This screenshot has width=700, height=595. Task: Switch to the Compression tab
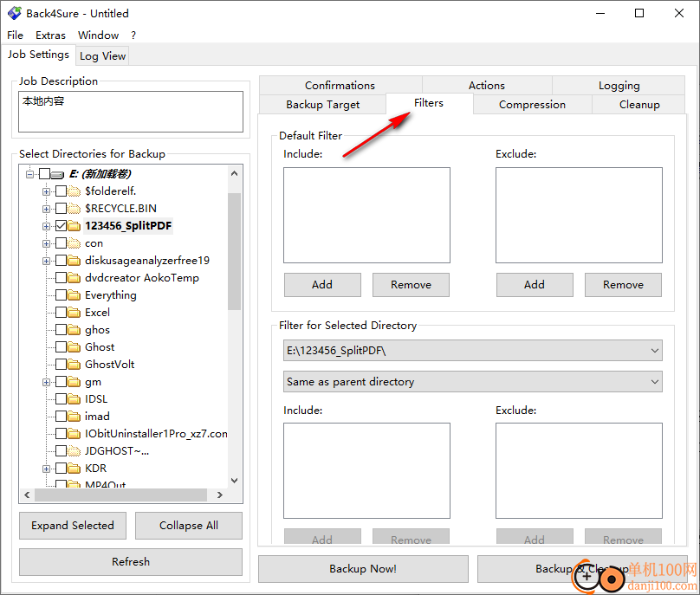532,105
